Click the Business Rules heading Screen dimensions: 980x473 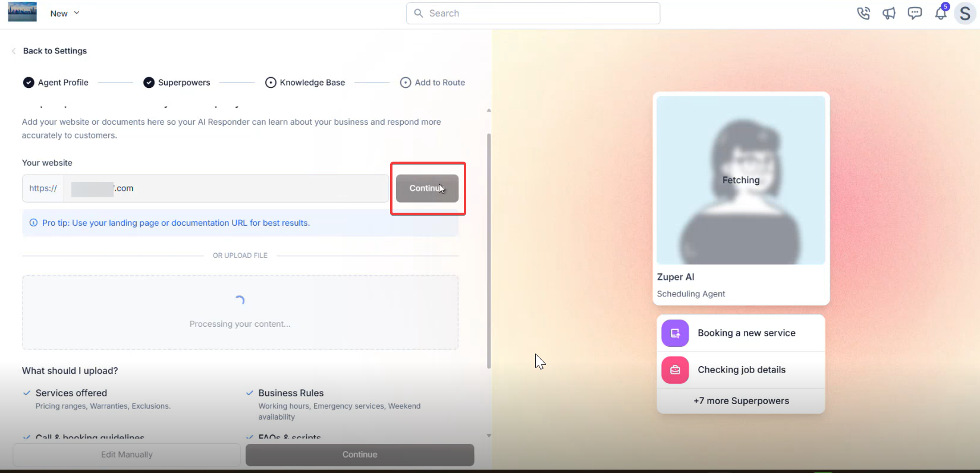click(x=291, y=393)
